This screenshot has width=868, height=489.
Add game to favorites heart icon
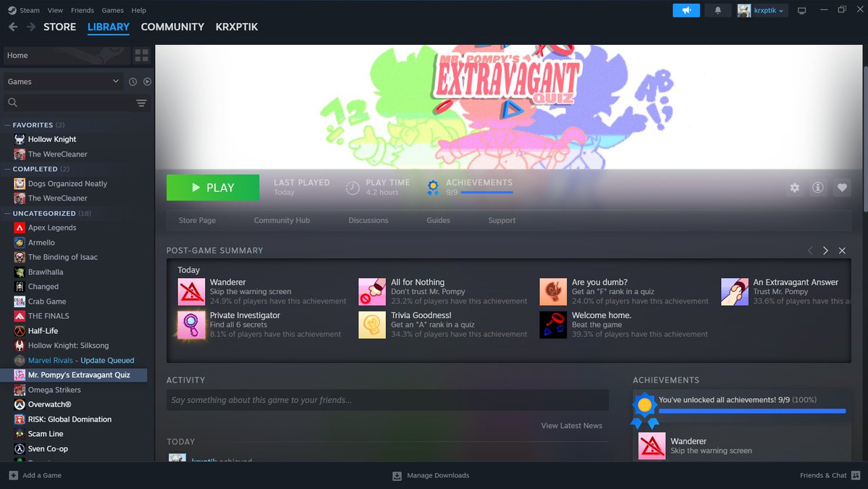point(842,188)
